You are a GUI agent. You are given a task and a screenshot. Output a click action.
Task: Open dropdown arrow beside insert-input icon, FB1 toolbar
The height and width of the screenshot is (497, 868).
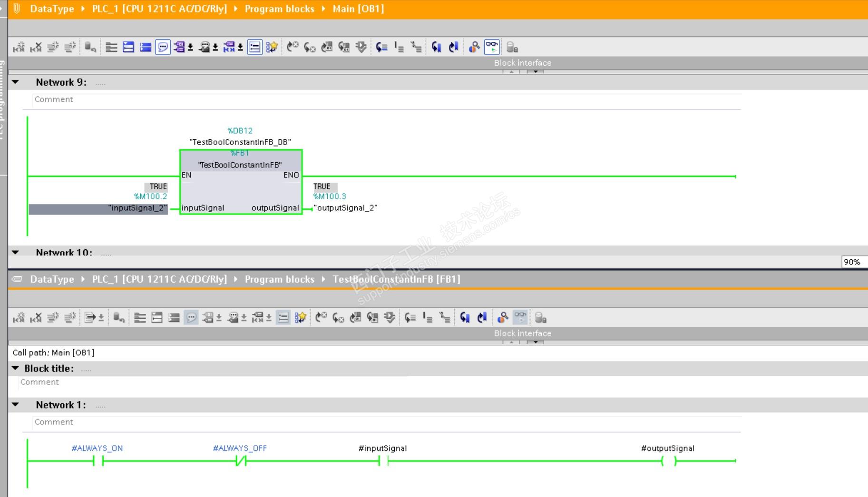(x=101, y=318)
